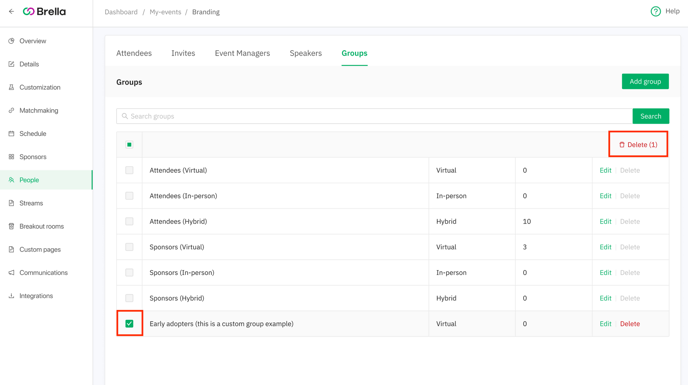Click the Early adopters group name
Viewport: 688px width, 385px height.
221,324
